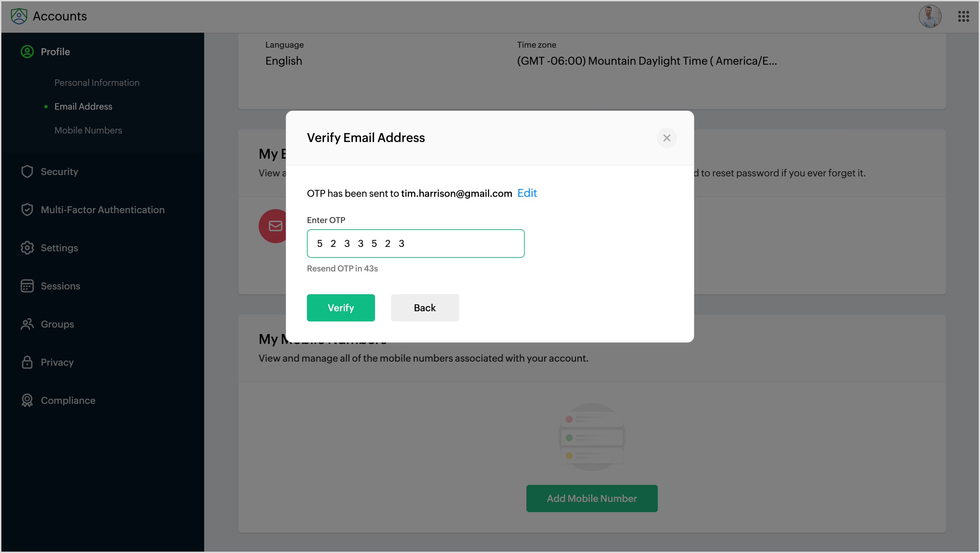This screenshot has width=980, height=553.
Task: Click the Privacy lock icon
Action: click(x=27, y=362)
